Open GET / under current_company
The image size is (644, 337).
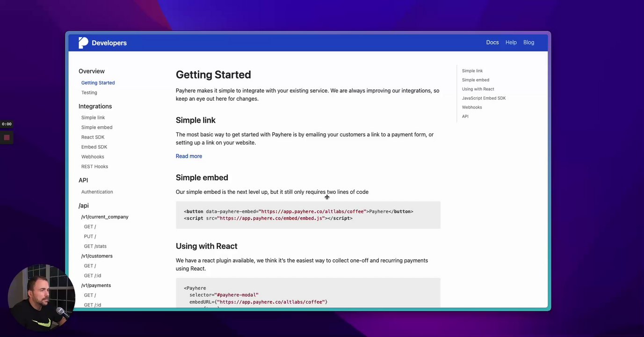pyautogui.click(x=90, y=227)
